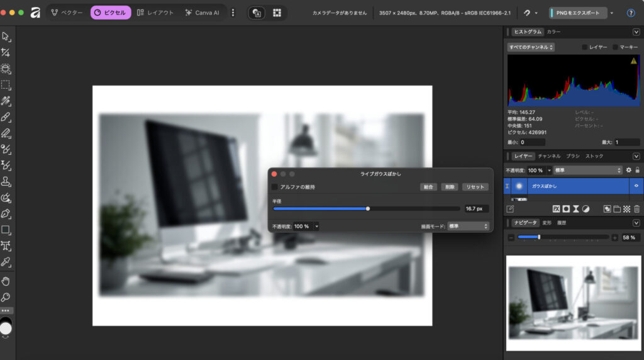Image resolution: width=644 pixels, height=360 pixels.
Task: Select the Move tool in the toolbar
Action: [6, 36]
